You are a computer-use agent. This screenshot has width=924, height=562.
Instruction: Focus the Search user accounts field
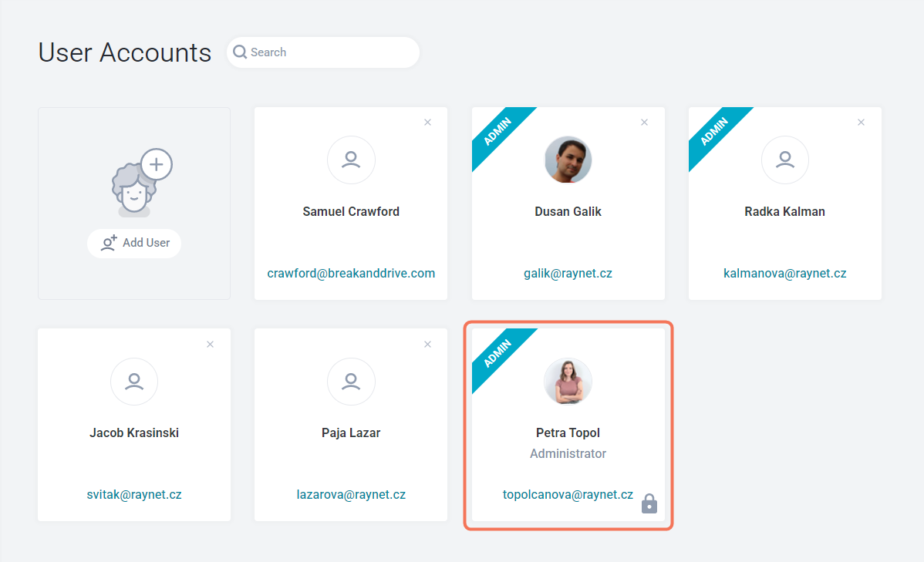click(x=323, y=52)
